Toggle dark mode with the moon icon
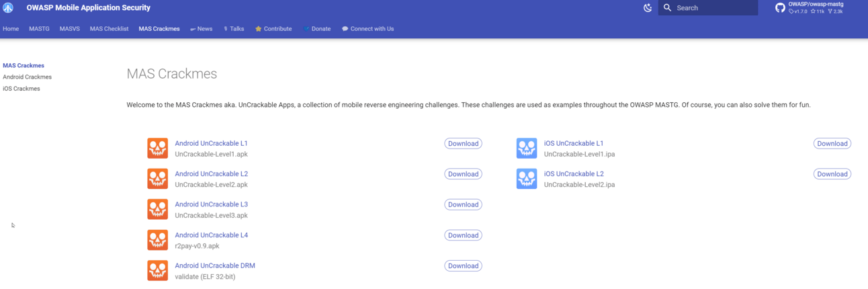 click(648, 8)
